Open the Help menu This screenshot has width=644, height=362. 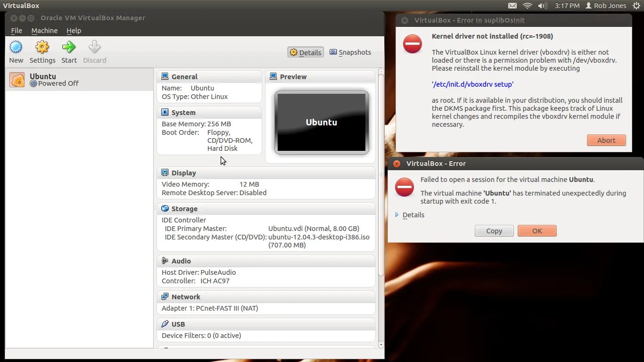tap(74, 31)
